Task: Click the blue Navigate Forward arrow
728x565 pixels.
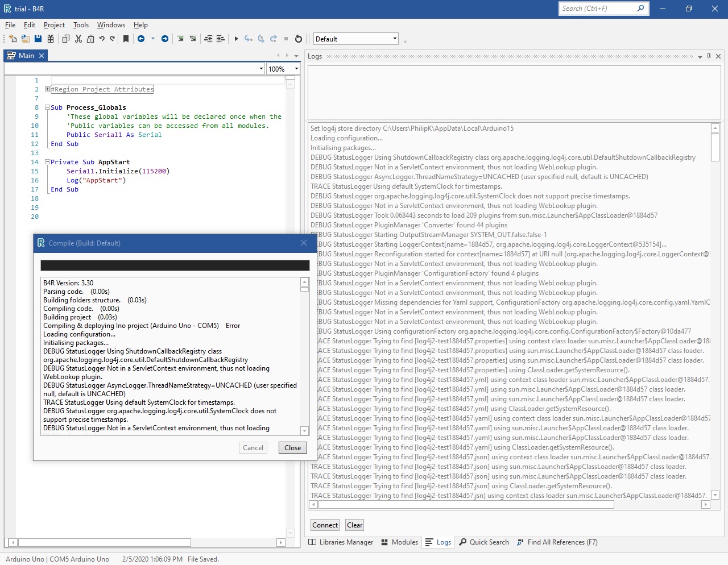Action: click(165, 39)
